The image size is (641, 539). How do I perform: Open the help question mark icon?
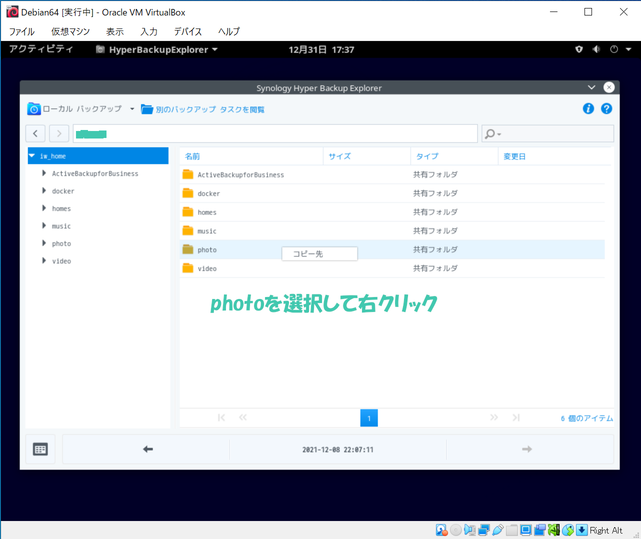(x=607, y=108)
